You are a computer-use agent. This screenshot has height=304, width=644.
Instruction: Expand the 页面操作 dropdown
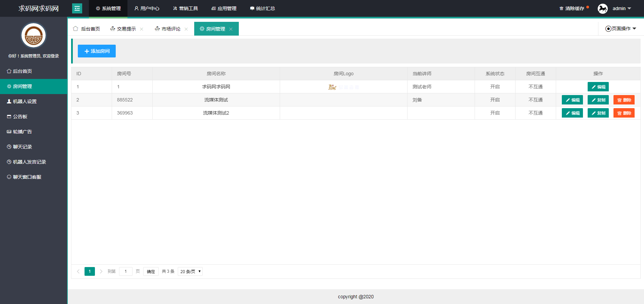click(x=621, y=29)
